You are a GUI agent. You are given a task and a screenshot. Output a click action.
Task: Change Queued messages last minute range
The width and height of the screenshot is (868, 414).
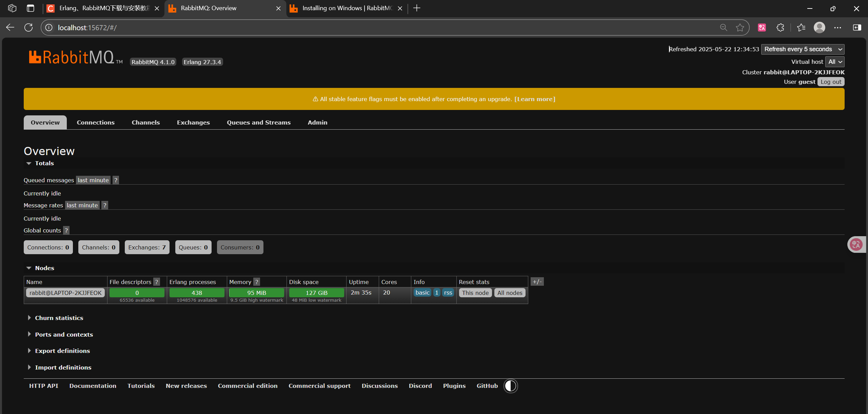(93, 180)
